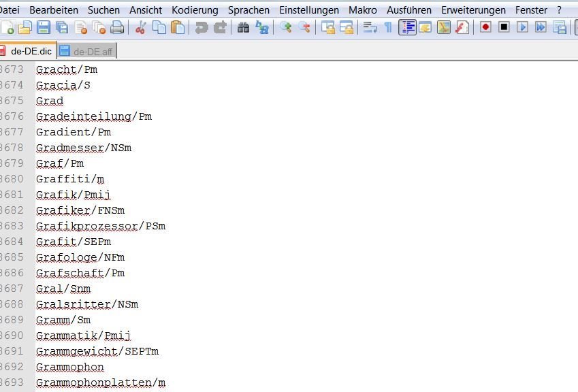
Task: Create a new document with toolbar icon
Action: (7, 28)
